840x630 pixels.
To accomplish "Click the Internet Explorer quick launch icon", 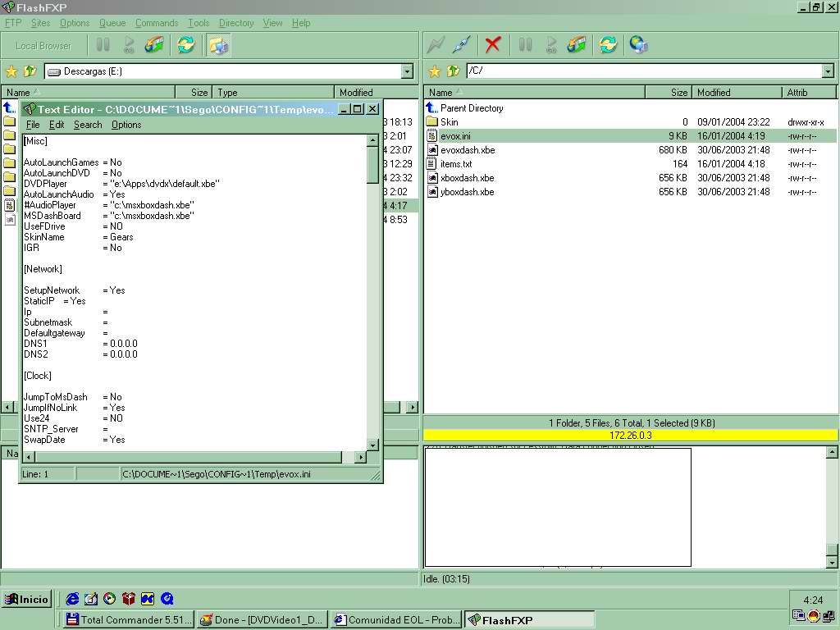I will coord(72,599).
